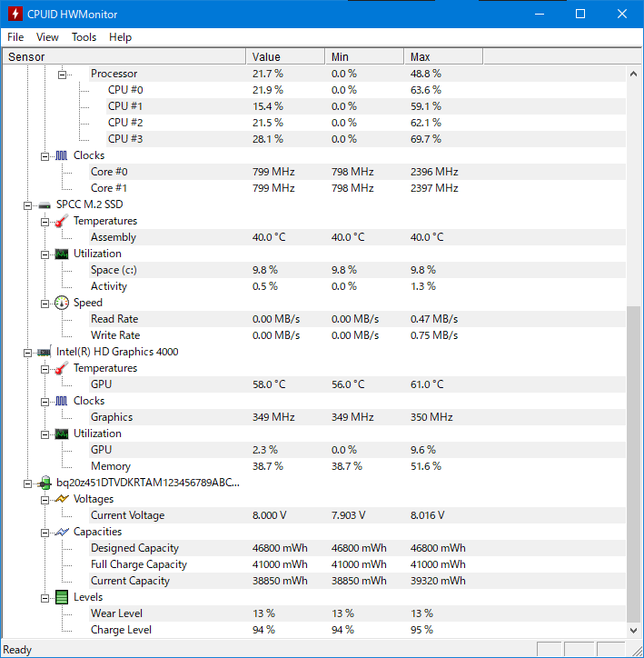Collapse the CPU Clocks node with Core #0
This screenshot has width=644, height=658.
click(45, 156)
